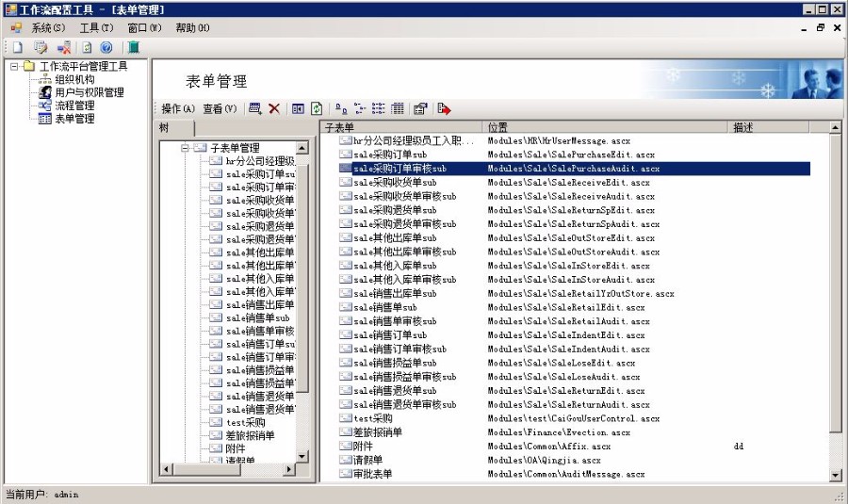Click the new document toolbar icon
Image resolution: width=848 pixels, height=504 pixels.
click(x=18, y=48)
